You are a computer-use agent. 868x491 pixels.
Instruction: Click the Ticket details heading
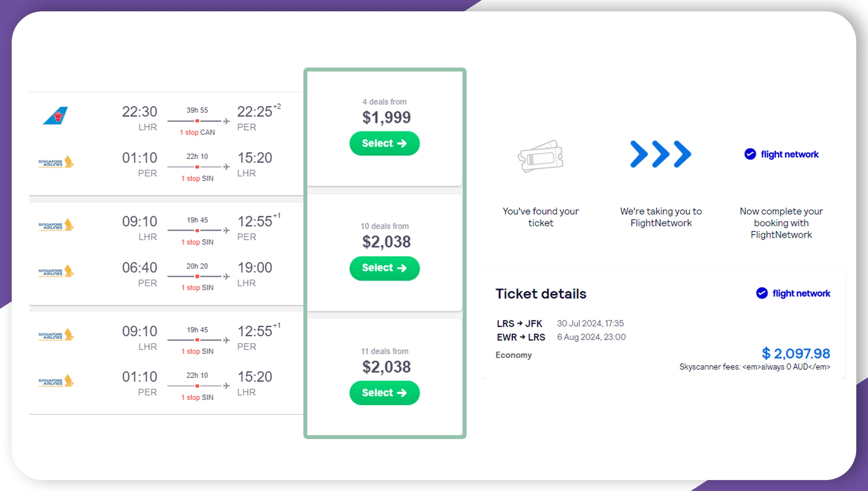[541, 293]
